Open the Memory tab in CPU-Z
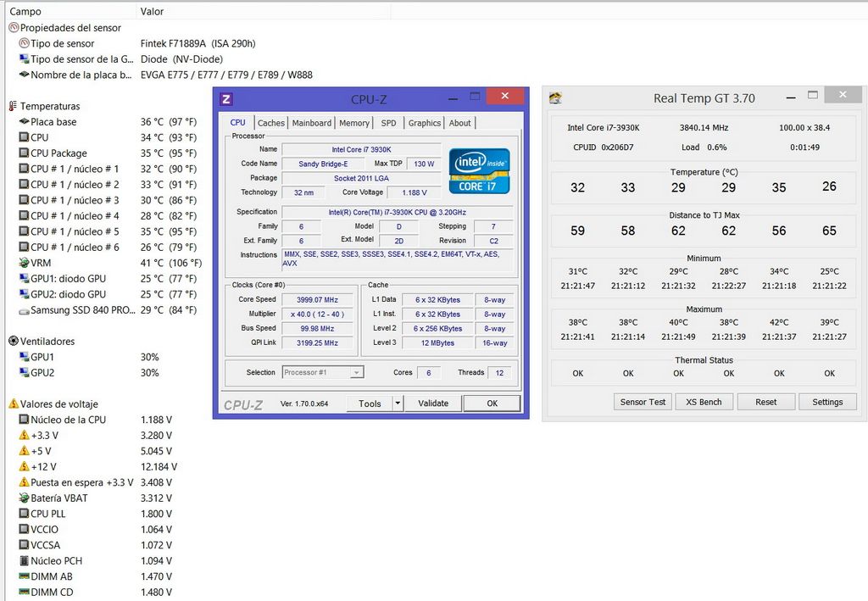The width and height of the screenshot is (868, 601). pyautogui.click(x=354, y=123)
